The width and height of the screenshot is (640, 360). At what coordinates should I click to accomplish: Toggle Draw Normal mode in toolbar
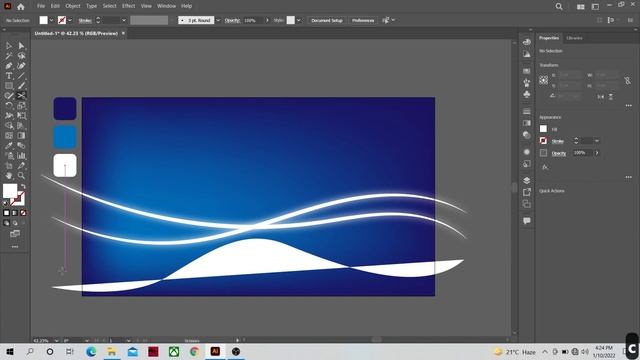pyautogui.click(x=7, y=223)
